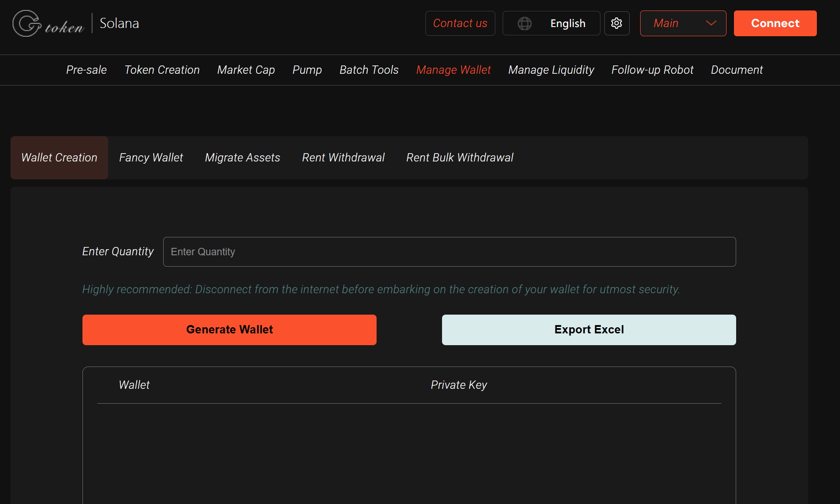Open the Batch Tools menu
The width and height of the screenshot is (840, 504).
(369, 70)
